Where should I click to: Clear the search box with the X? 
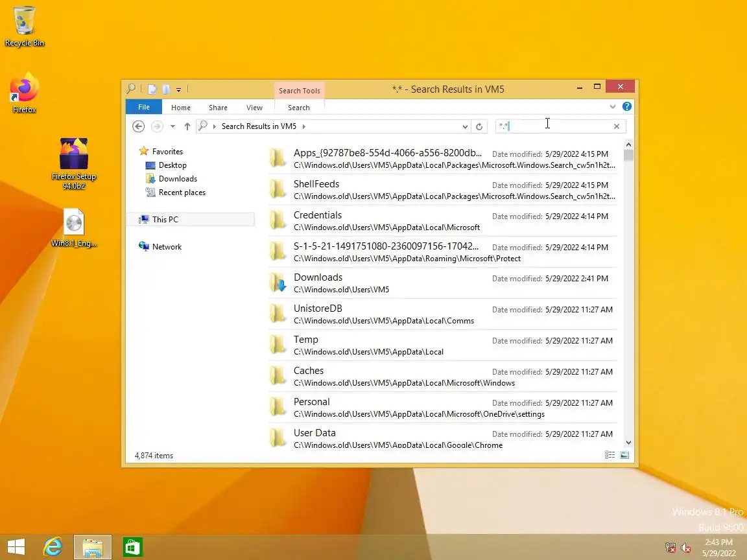617,126
